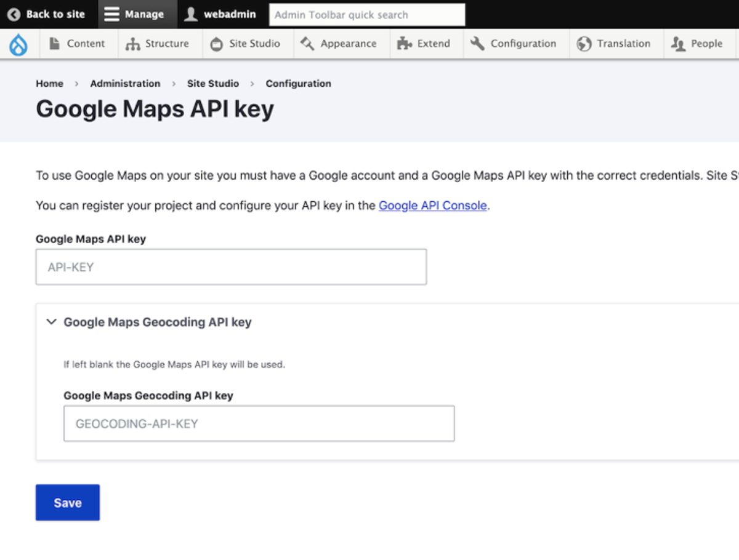Collapse the Geocoding API key section chevron
Viewport: 739px width, 560px height.
tap(52, 322)
